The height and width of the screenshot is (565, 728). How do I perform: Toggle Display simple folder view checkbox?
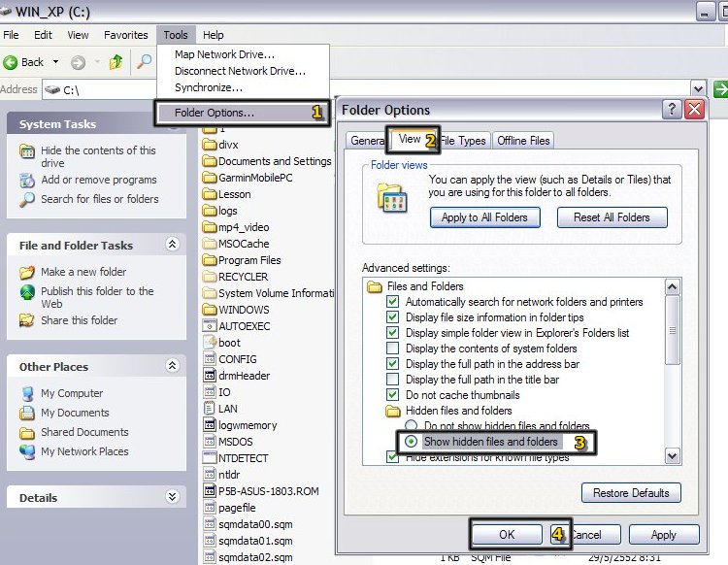pos(393,332)
